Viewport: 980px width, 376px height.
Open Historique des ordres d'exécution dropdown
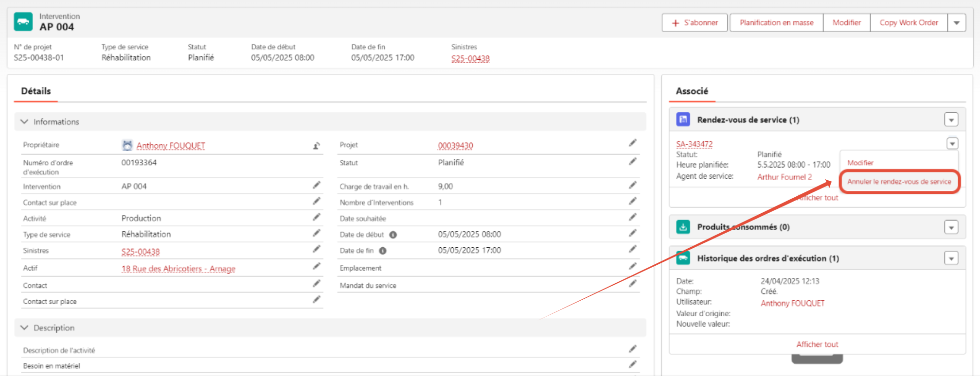click(x=951, y=258)
